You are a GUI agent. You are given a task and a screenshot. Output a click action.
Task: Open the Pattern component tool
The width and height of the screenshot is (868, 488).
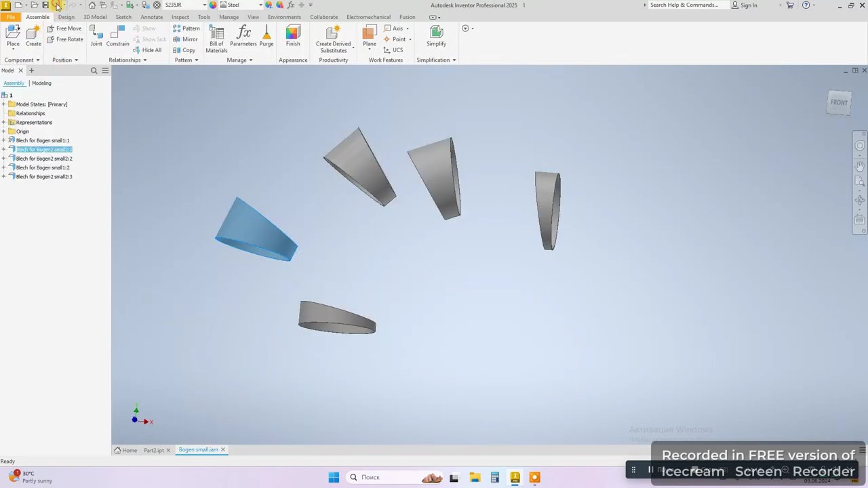186,28
